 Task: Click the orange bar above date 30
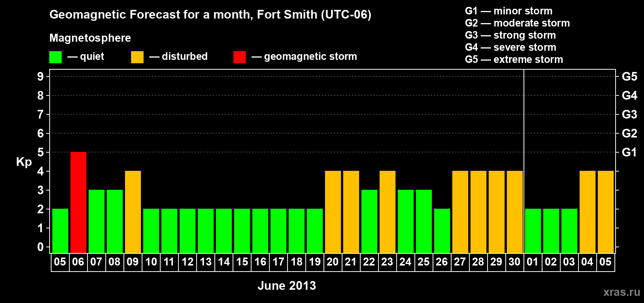pyautogui.click(x=515, y=212)
